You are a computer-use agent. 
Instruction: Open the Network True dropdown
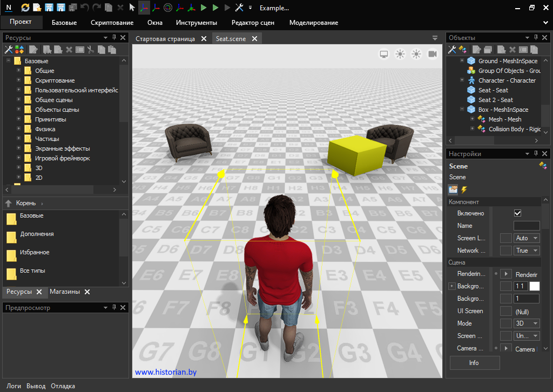point(527,251)
